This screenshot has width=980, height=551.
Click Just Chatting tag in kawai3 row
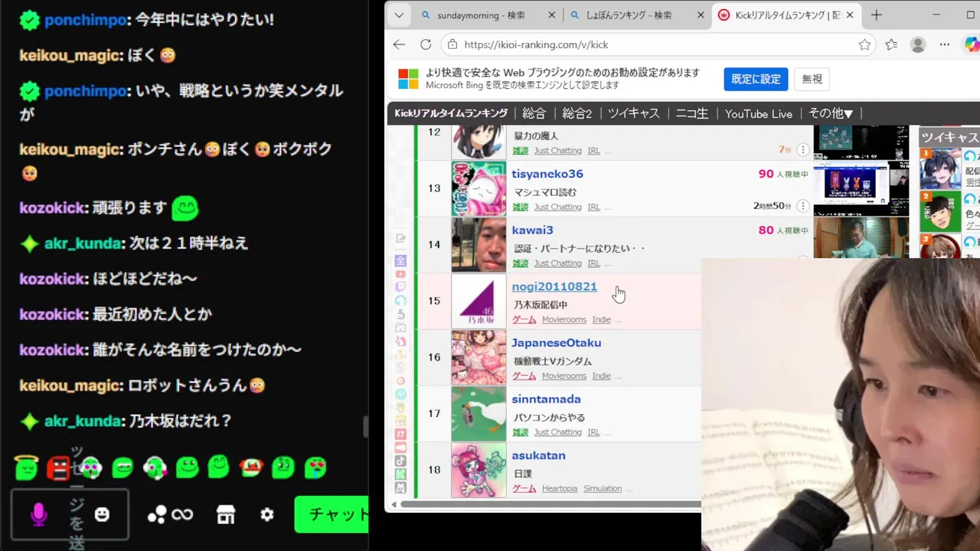coord(558,263)
